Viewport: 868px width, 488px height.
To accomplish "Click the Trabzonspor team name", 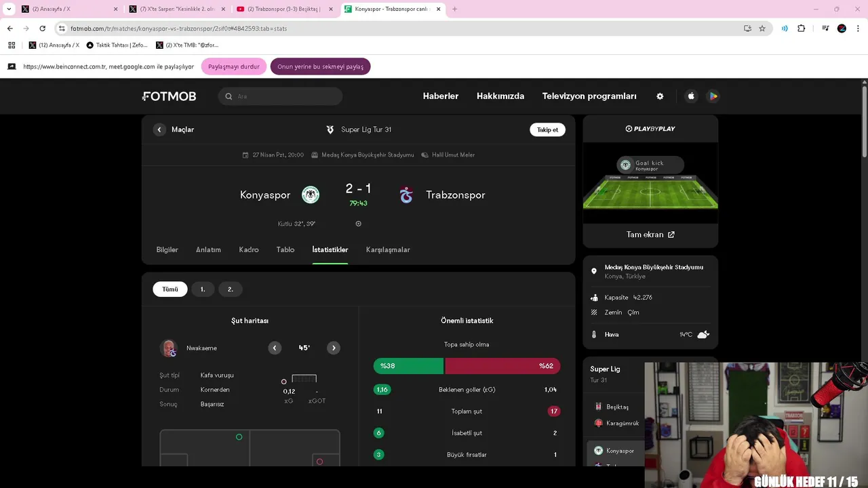I will (x=456, y=195).
